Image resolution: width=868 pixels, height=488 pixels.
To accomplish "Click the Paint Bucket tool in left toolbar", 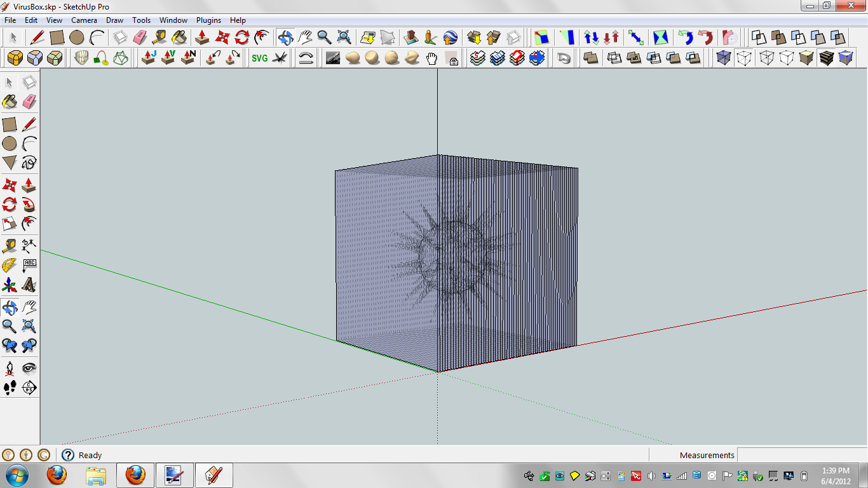I will coord(10,102).
